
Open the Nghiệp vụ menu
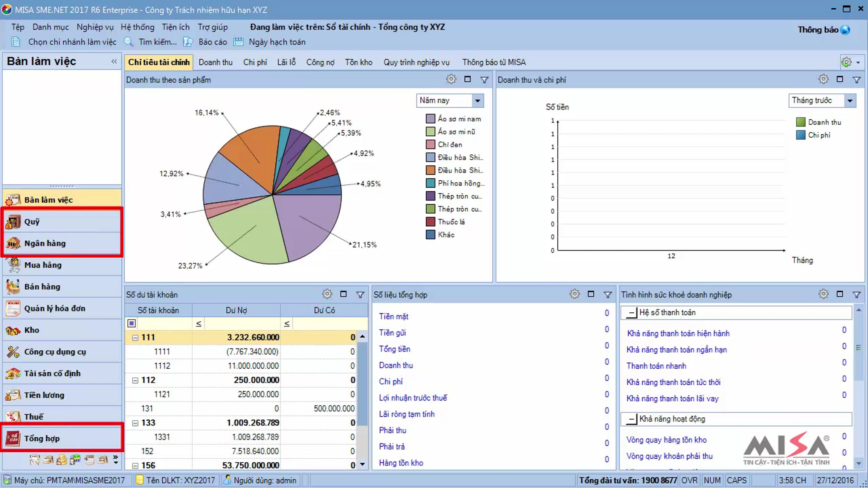point(95,27)
